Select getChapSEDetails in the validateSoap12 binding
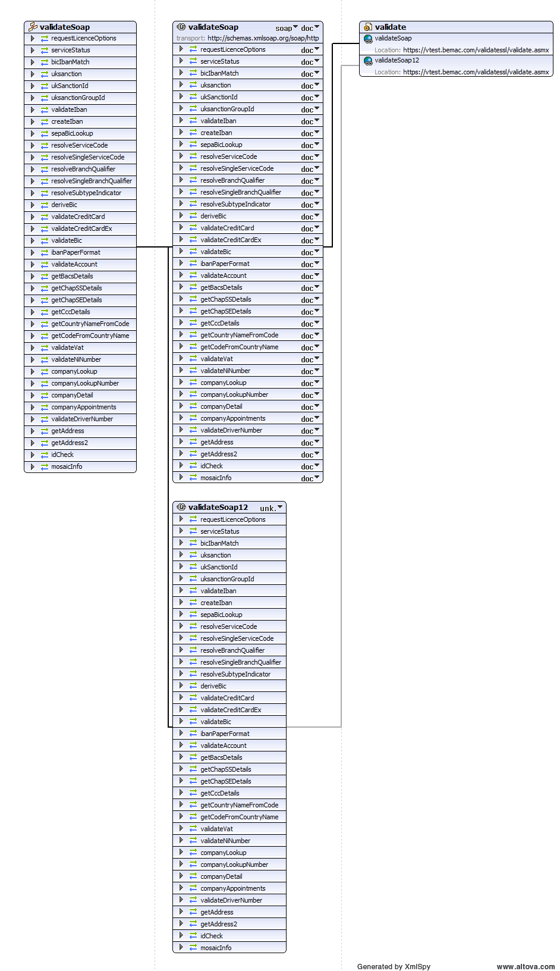 [226, 781]
